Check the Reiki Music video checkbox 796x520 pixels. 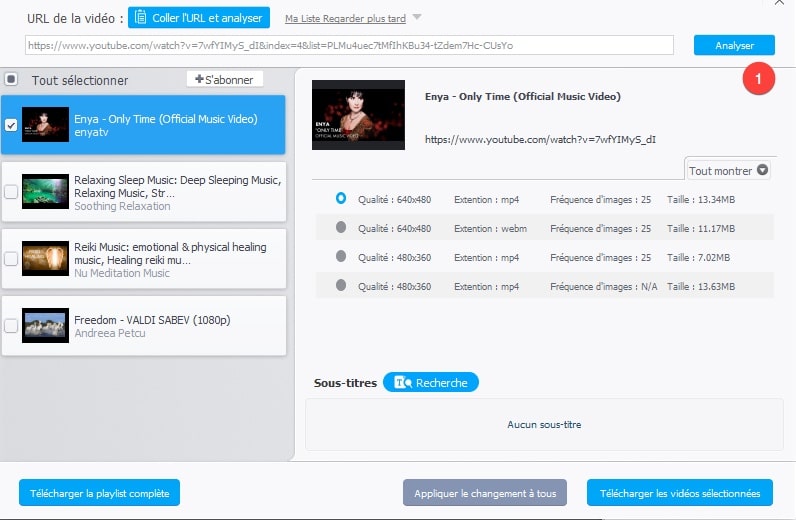click(11, 259)
